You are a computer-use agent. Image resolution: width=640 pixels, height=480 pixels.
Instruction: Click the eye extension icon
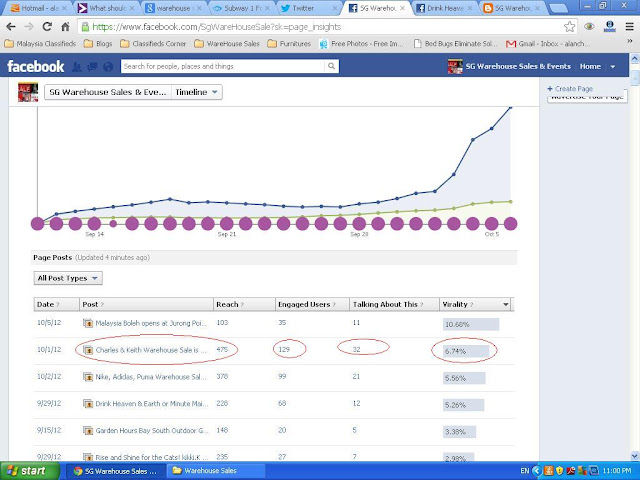(x=589, y=27)
